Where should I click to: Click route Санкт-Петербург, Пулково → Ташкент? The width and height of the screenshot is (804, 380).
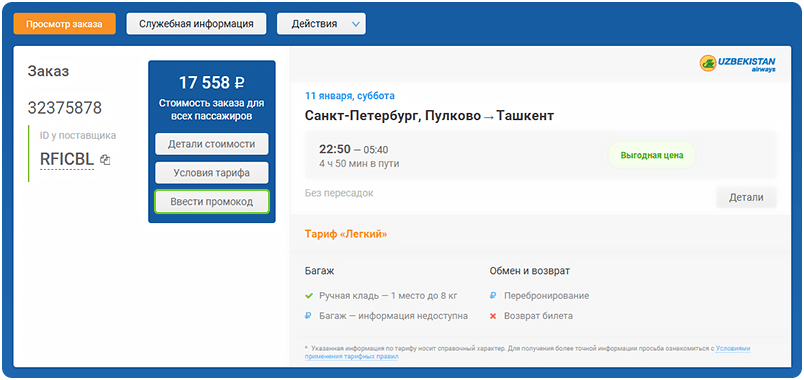click(x=429, y=115)
